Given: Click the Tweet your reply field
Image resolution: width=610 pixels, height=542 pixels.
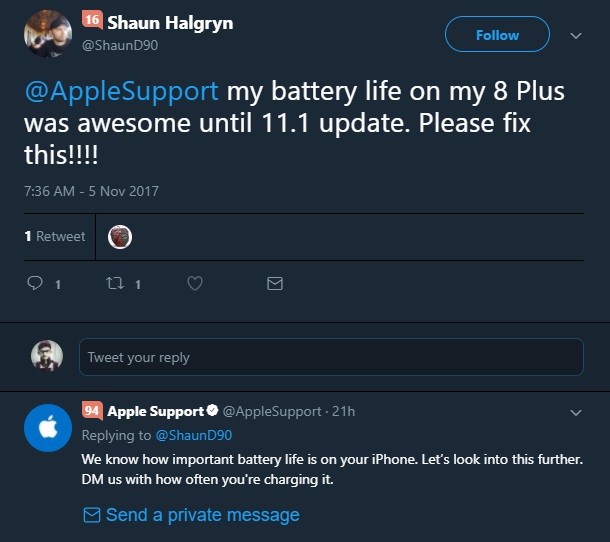Looking at the screenshot, I should tap(331, 357).
